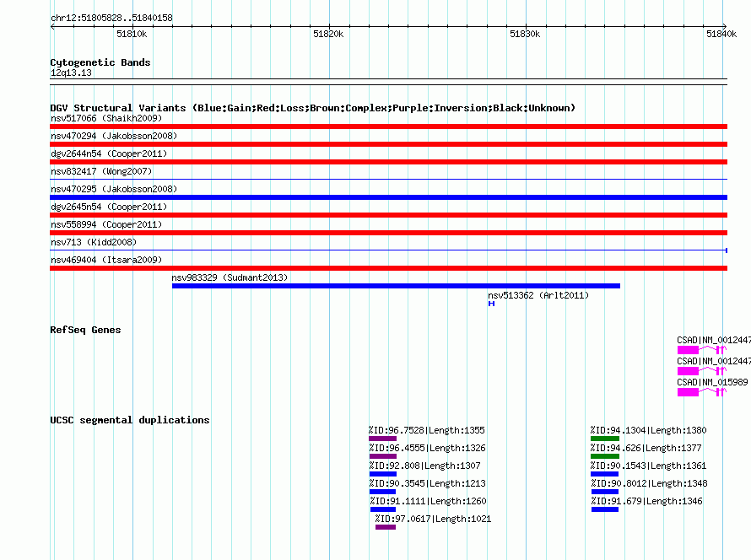Click the 12q13.13 band label

click(71, 73)
